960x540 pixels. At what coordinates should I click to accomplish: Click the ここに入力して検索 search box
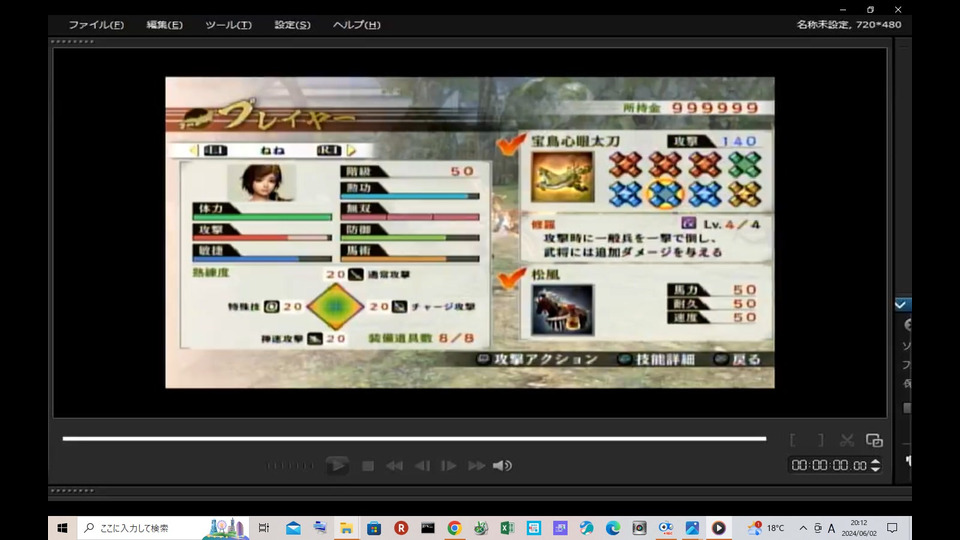click(x=163, y=528)
